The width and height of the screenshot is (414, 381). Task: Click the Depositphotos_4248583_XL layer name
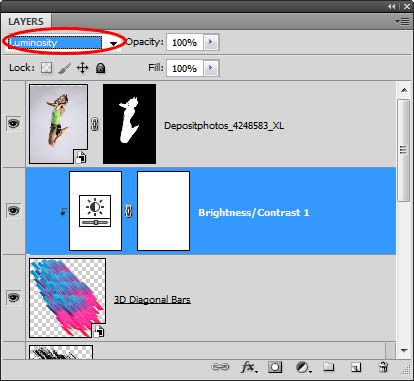pyautogui.click(x=224, y=126)
